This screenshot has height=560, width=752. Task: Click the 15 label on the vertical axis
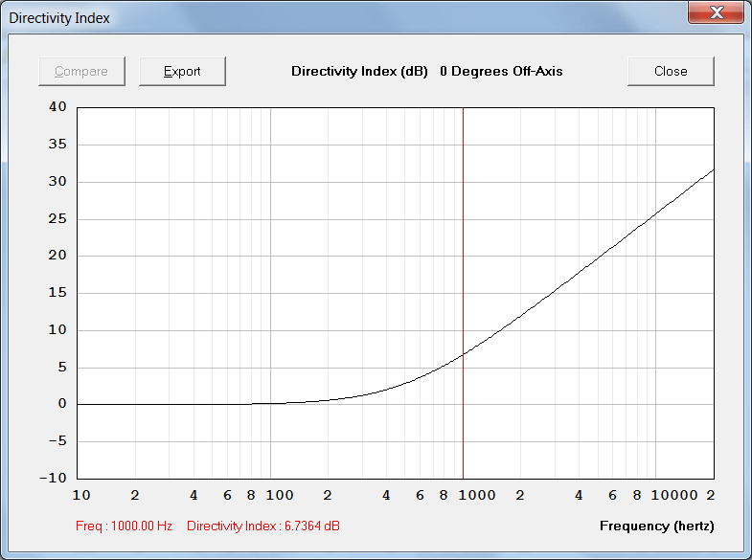coord(57,292)
